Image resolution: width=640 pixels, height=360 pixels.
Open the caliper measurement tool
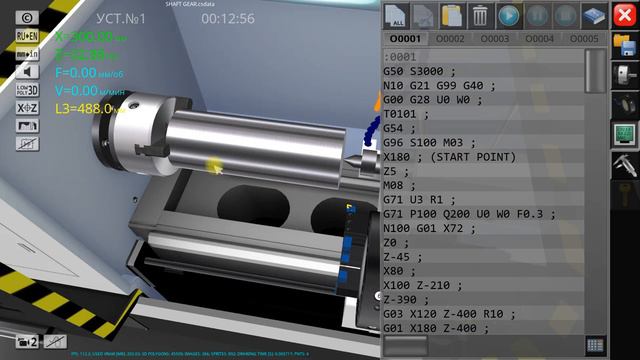point(624,165)
